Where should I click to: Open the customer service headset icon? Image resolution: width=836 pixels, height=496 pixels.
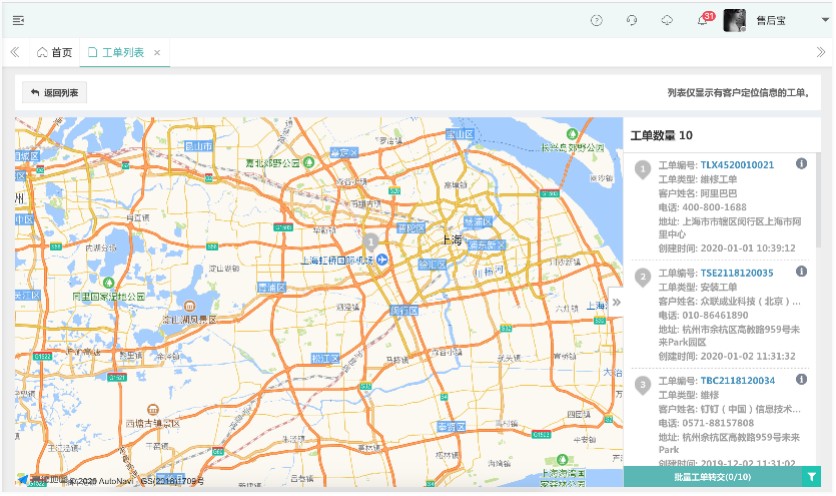tap(632, 20)
